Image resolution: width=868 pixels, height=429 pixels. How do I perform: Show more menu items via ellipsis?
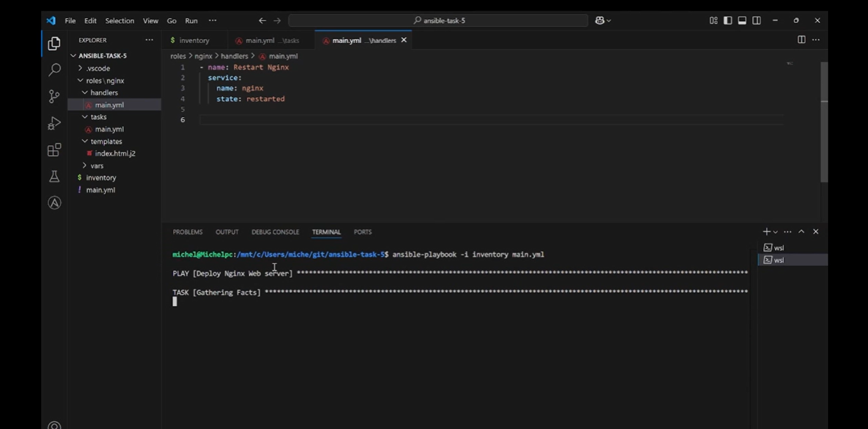point(213,21)
